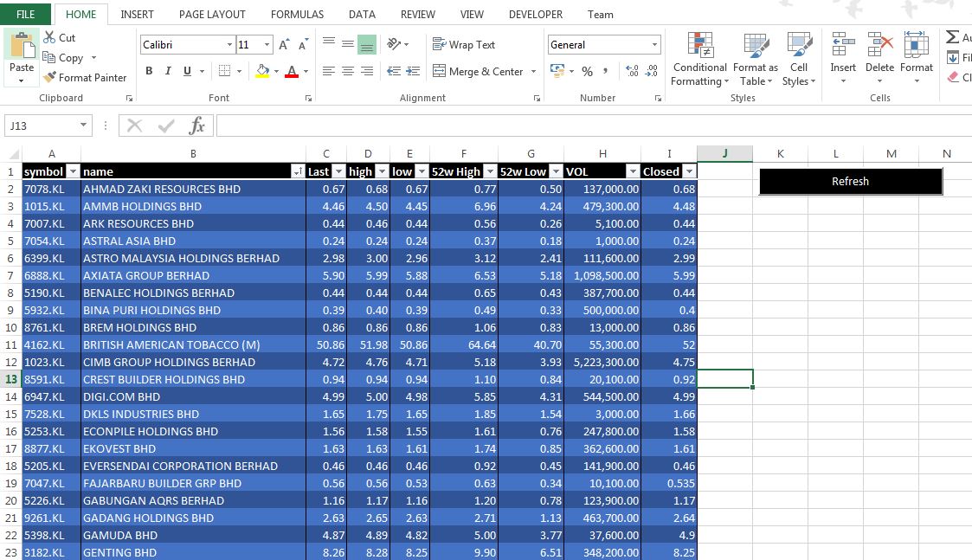Click the formula bar input

point(594,126)
